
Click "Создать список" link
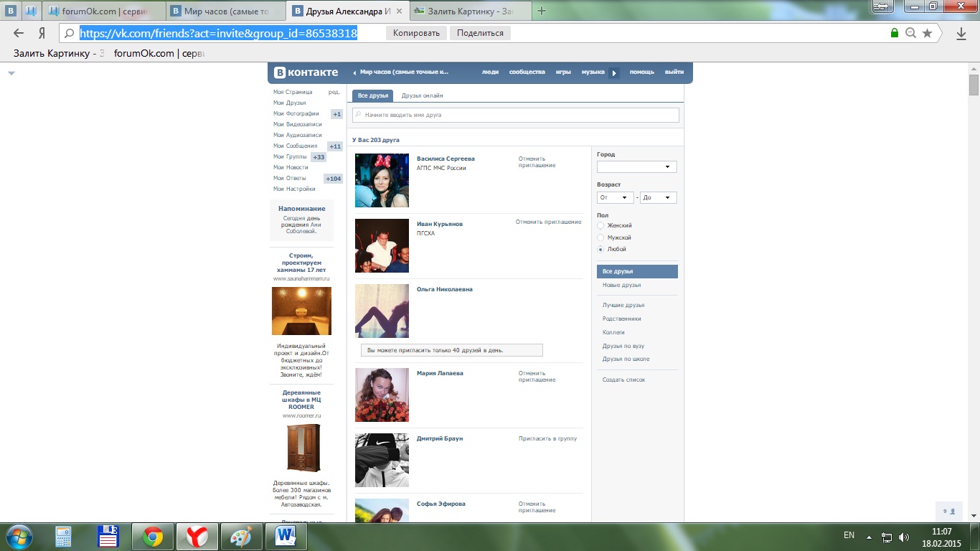click(x=623, y=380)
